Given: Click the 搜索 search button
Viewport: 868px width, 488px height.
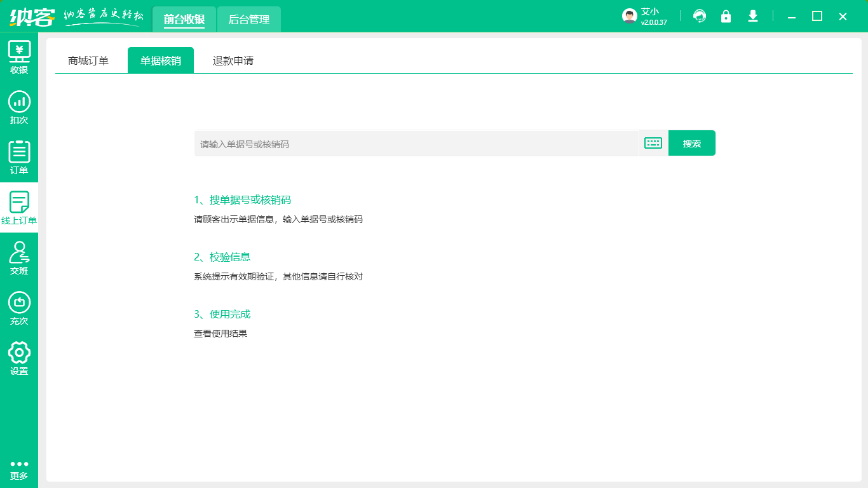Looking at the screenshot, I should coord(691,143).
